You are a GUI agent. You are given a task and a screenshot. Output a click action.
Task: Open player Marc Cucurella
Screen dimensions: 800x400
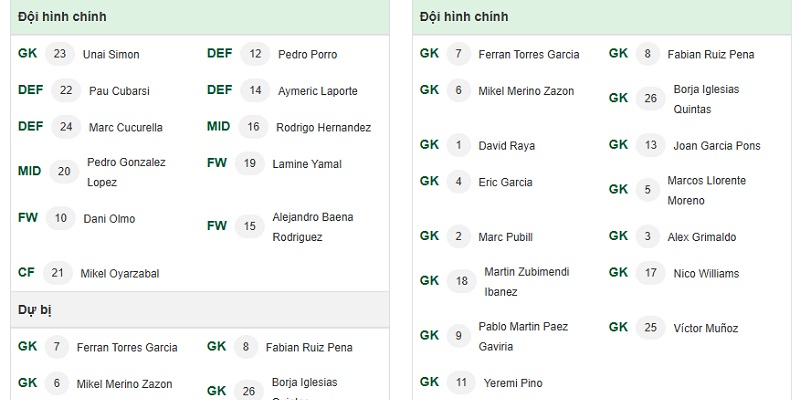pyautogui.click(x=126, y=127)
